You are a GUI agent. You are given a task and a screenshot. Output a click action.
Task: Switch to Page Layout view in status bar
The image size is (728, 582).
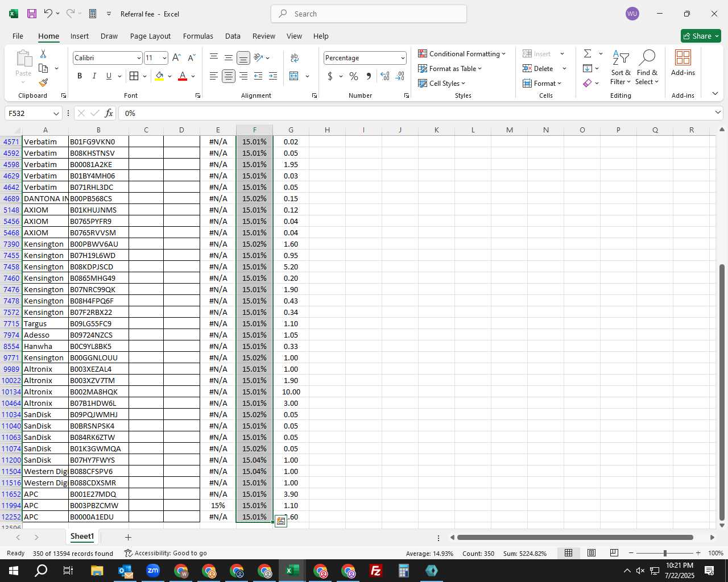pyautogui.click(x=591, y=553)
